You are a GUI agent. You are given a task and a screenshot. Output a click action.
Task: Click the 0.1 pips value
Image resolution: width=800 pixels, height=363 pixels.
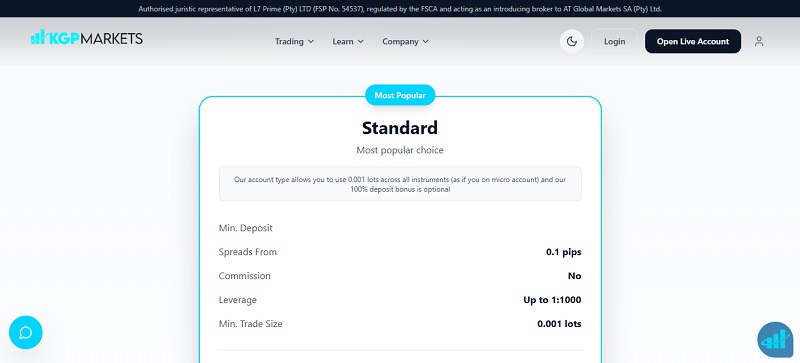click(x=563, y=252)
